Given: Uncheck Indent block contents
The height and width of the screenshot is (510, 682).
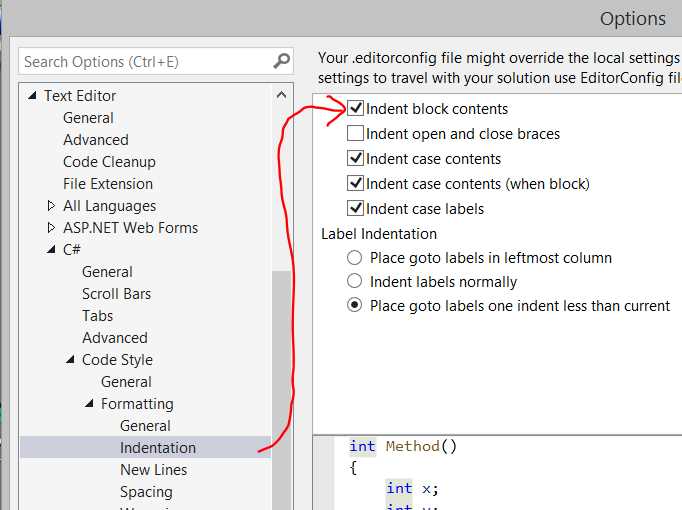Looking at the screenshot, I should pyautogui.click(x=355, y=108).
